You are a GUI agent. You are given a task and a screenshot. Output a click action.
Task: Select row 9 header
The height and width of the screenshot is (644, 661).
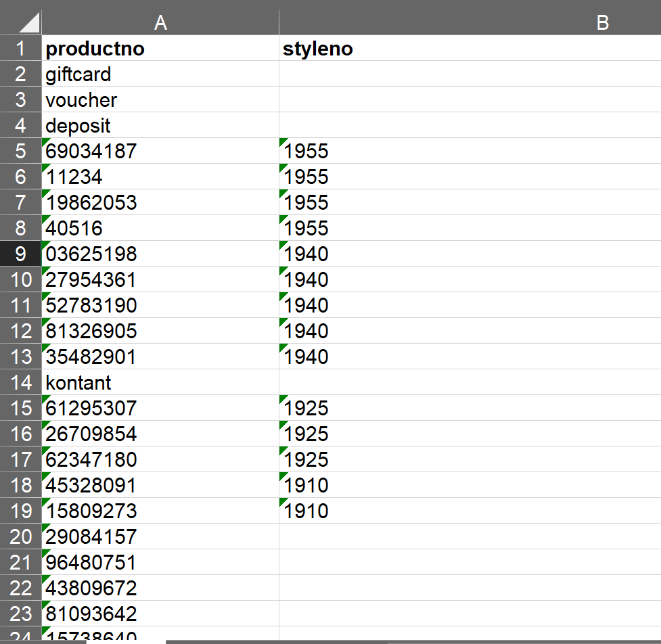click(x=21, y=254)
